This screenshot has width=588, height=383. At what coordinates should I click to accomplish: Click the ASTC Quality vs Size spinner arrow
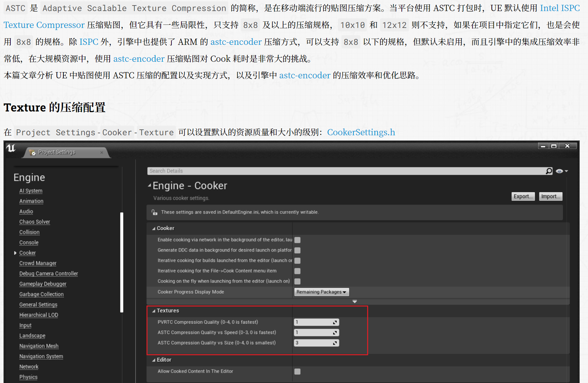tap(335, 343)
